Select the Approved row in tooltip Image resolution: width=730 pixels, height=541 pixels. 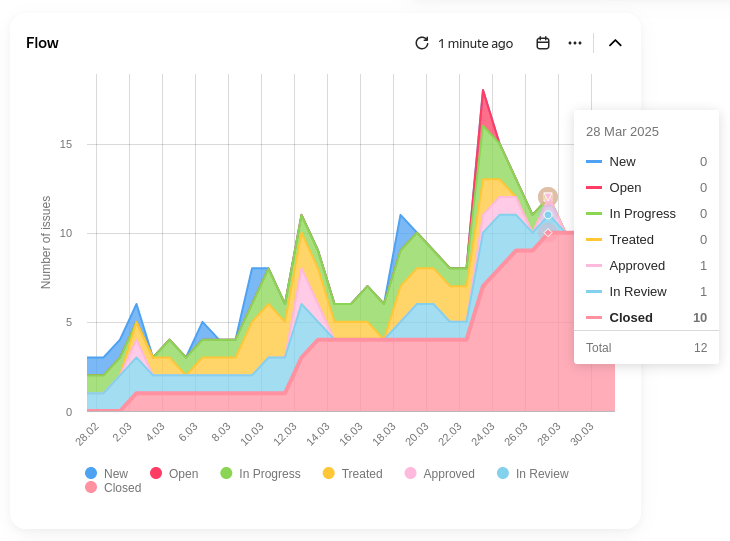tap(646, 265)
